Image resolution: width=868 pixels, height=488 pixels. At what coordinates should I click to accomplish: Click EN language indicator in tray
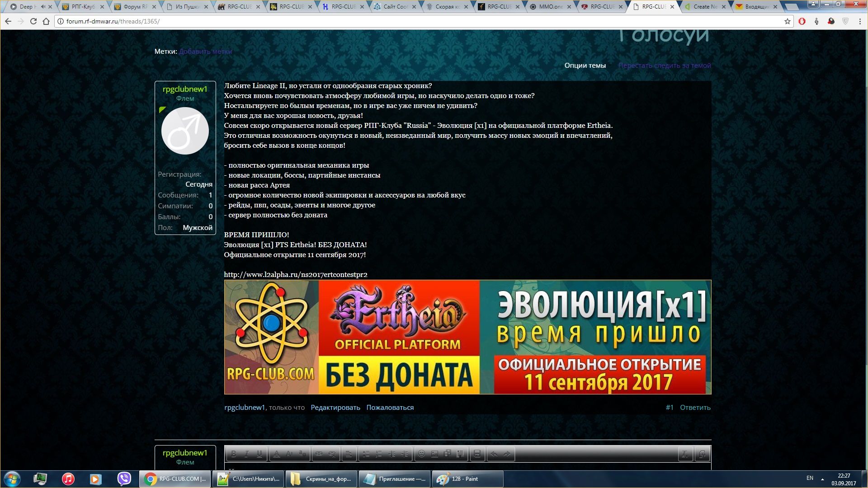coord(810,478)
